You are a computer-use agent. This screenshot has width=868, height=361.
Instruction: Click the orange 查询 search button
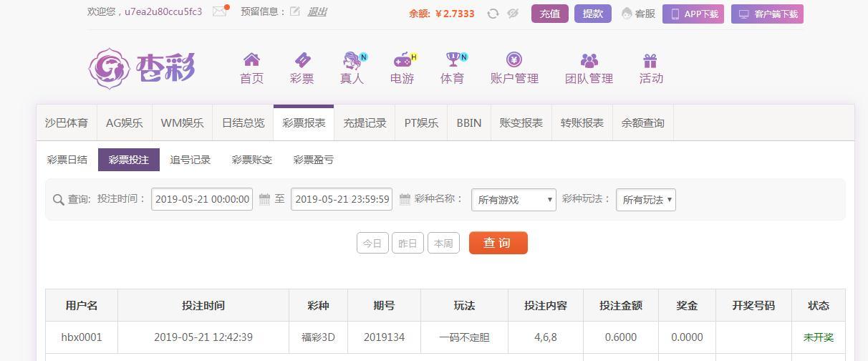[498, 243]
